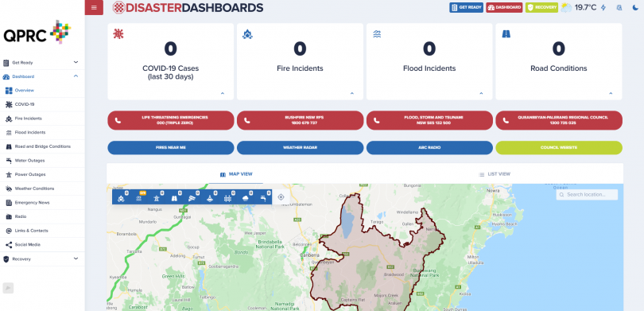The image size is (644, 311).
Task: Toggle the power tower map layer
Action: pos(157,197)
